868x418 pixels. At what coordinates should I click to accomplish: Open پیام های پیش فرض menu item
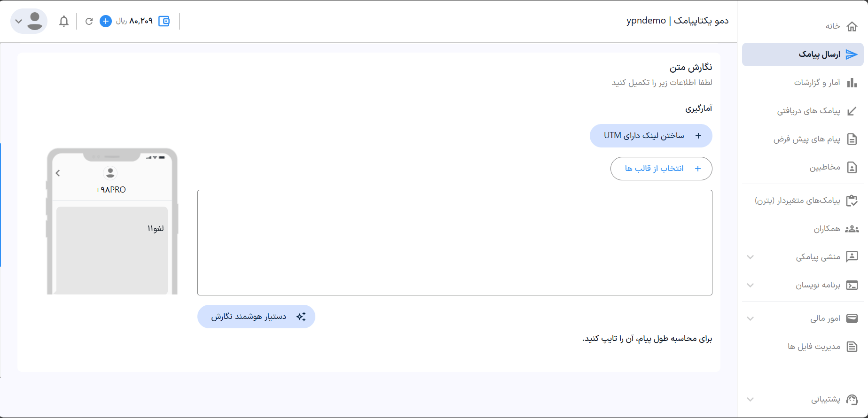tap(806, 139)
